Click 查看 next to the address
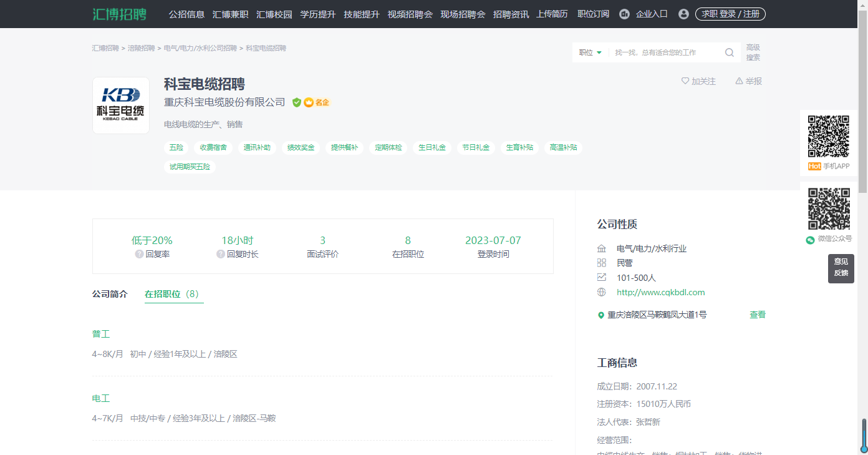Viewport: 868px width, 455px height. click(x=758, y=315)
